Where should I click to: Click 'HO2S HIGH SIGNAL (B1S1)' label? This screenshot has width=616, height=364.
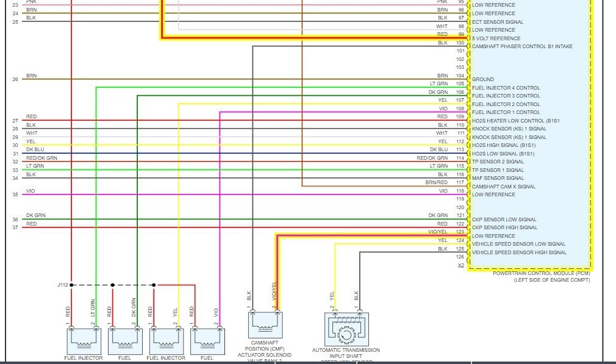click(504, 145)
